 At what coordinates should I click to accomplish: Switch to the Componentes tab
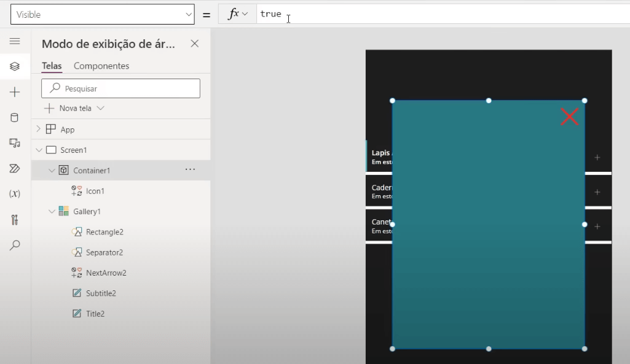(x=101, y=66)
